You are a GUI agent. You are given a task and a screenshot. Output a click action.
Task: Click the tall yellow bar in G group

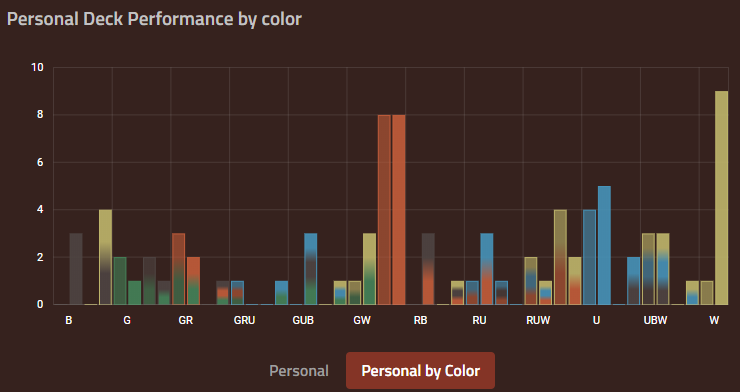point(106,257)
